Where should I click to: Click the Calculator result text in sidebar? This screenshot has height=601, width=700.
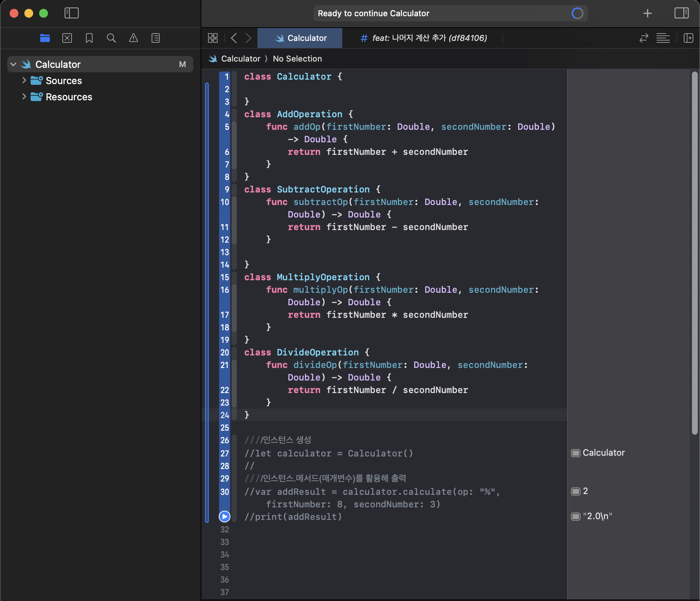pos(603,453)
